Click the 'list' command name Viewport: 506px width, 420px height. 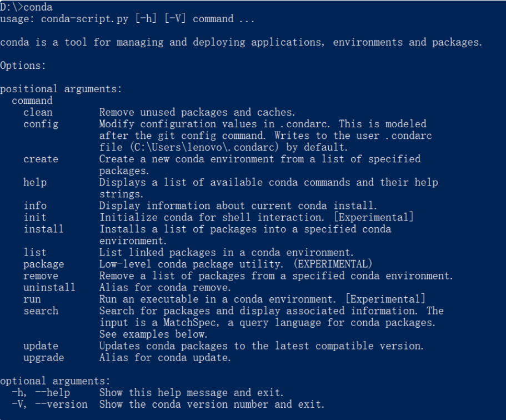pyautogui.click(x=35, y=252)
